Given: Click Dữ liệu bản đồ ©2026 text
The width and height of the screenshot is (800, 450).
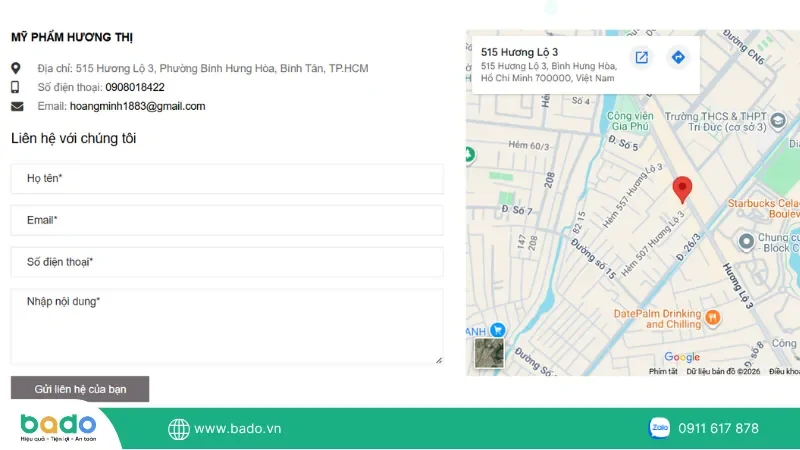Looking at the screenshot, I should tap(723, 371).
